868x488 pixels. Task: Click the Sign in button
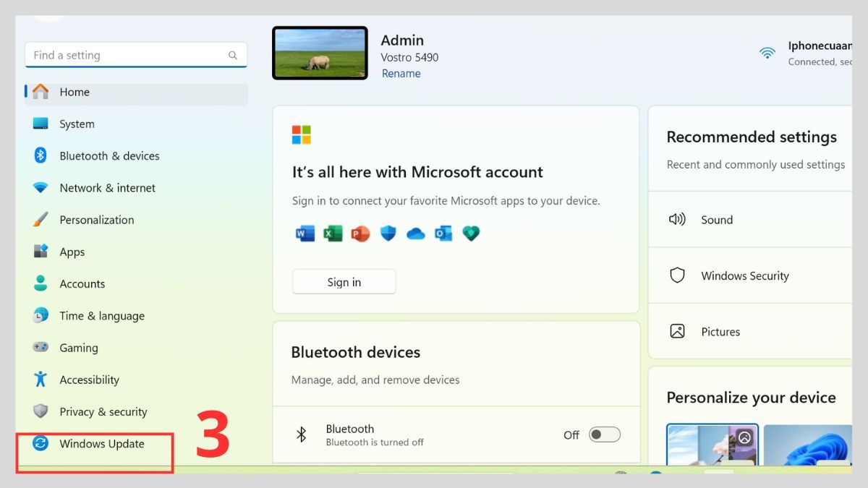coord(344,282)
